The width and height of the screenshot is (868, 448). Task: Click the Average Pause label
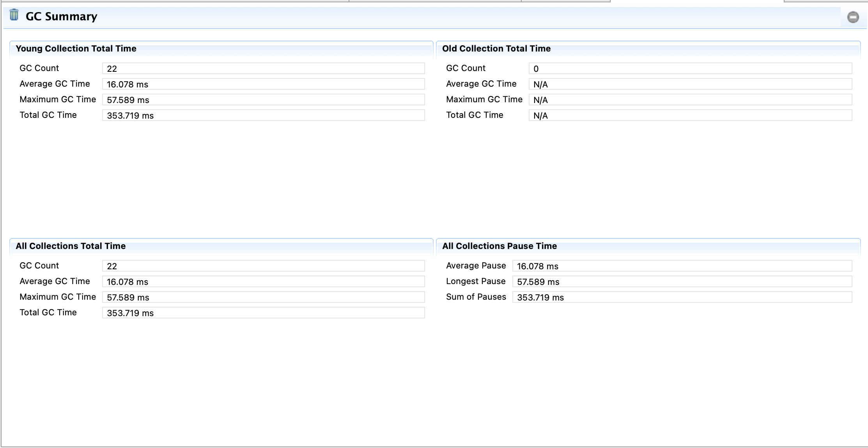point(476,265)
